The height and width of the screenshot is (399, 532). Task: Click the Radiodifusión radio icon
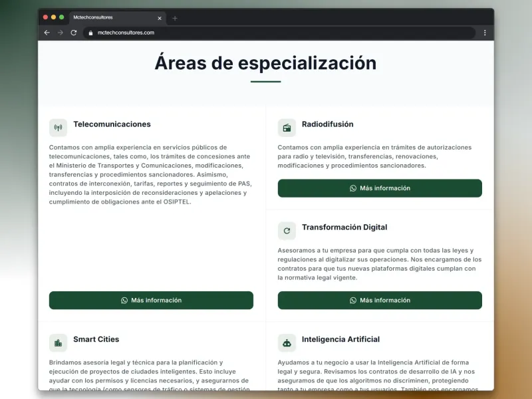point(287,128)
